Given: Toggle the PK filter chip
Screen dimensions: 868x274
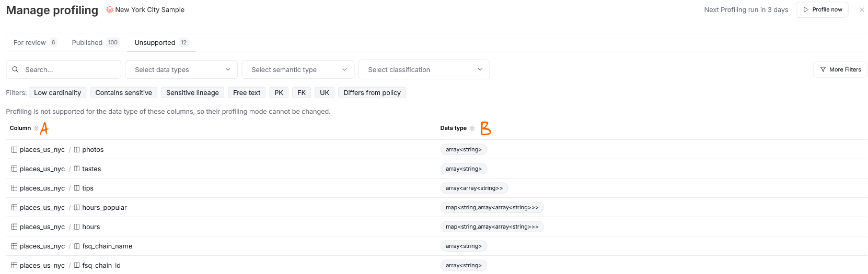Looking at the screenshot, I should tap(279, 93).
